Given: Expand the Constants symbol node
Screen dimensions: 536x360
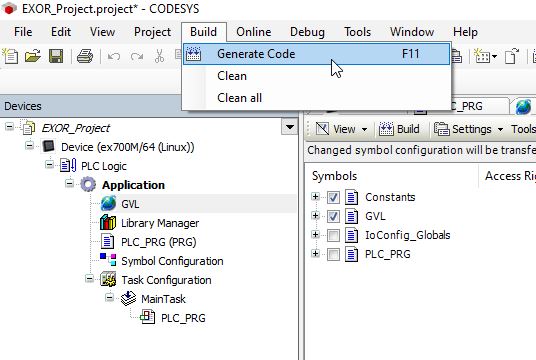Looking at the screenshot, I should click(315, 197).
